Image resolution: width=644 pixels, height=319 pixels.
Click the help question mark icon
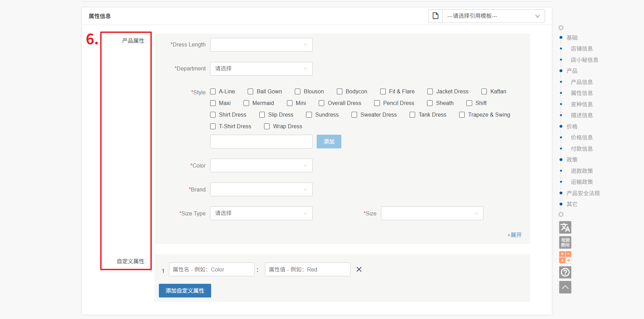click(565, 272)
